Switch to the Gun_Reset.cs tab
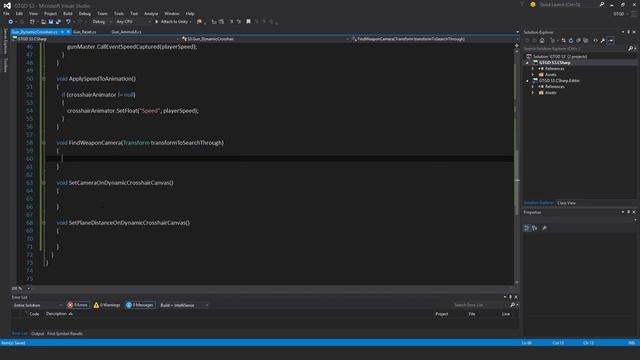This screenshot has height=360, width=640. [84, 32]
